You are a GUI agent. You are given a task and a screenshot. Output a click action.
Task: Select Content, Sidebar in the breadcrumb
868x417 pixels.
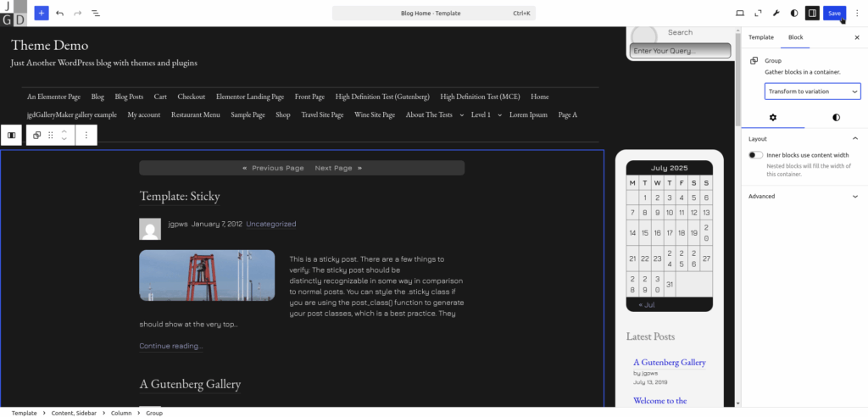[75, 413]
